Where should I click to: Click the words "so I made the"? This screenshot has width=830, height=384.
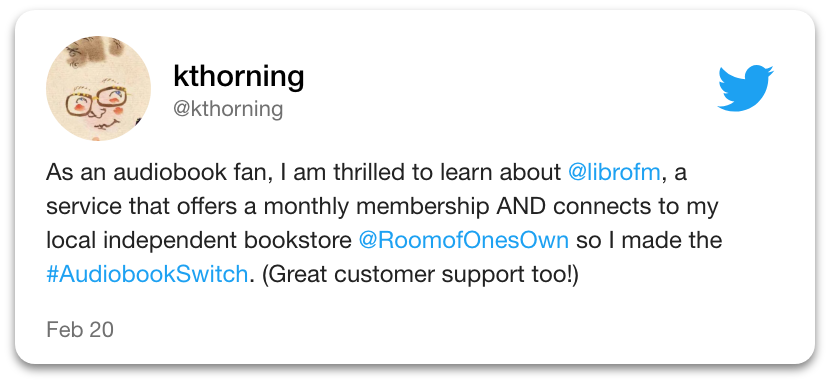pyautogui.click(x=648, y=240)
